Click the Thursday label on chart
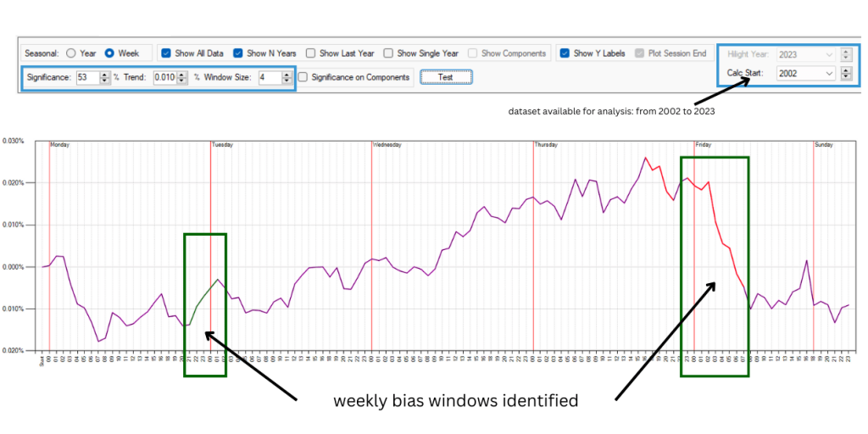This screenshot has height=434, width=868. click(x=547, y=144)
